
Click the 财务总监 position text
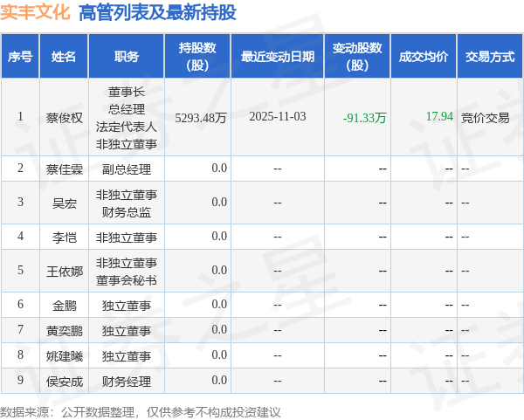pyautogui.click(x=127, y=212)
